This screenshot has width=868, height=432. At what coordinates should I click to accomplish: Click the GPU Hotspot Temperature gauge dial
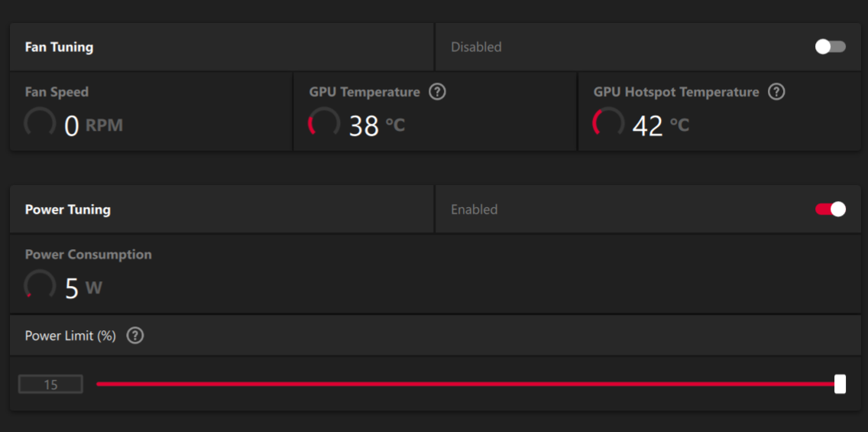[x=608, y=122]
